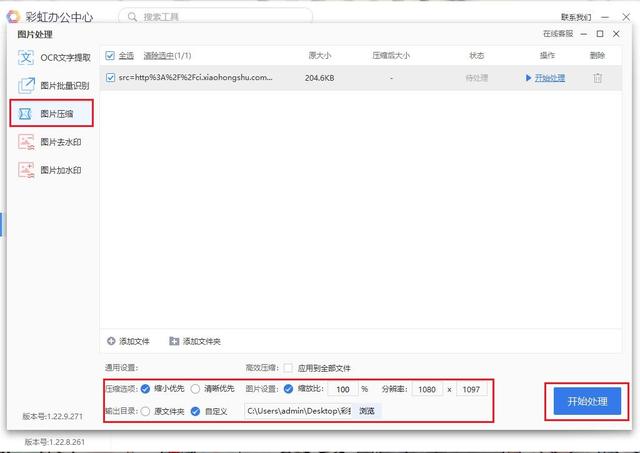Select 缩放比 radio option
Image resolution: width=640 pixels, height=453 pixels.
(288, 389)
